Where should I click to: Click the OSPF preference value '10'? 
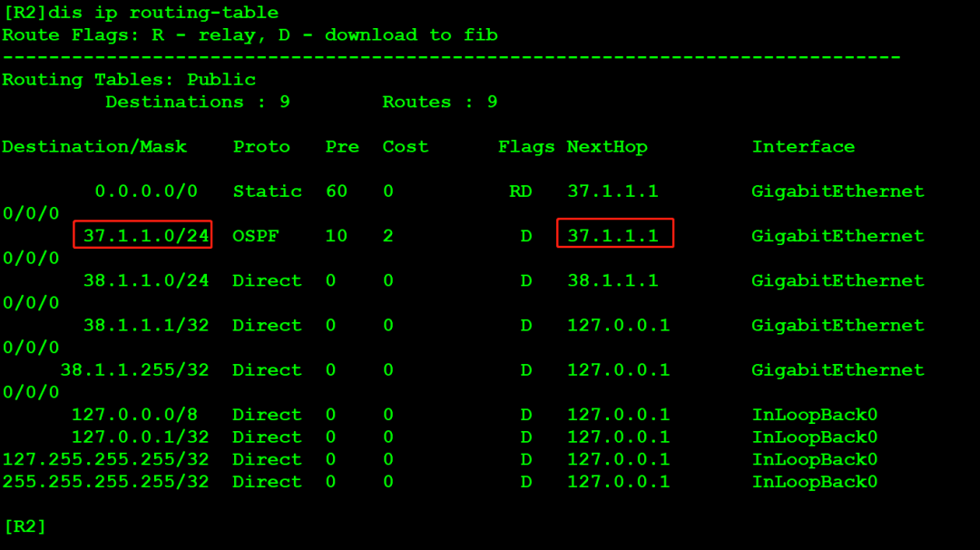pyautogui.click(x=337, y=236)
